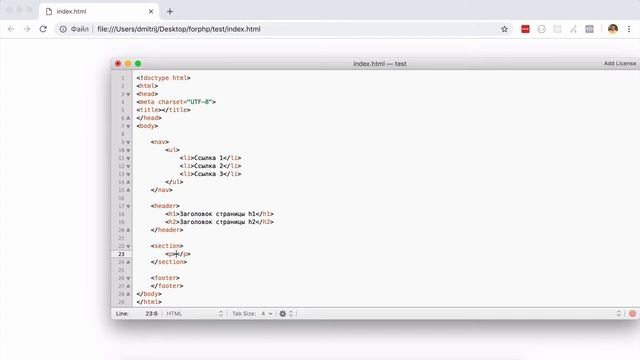Place cursor in the empty title tag line
The height and width of the screenshot is (360, 640).
click(x=163, y=110)
